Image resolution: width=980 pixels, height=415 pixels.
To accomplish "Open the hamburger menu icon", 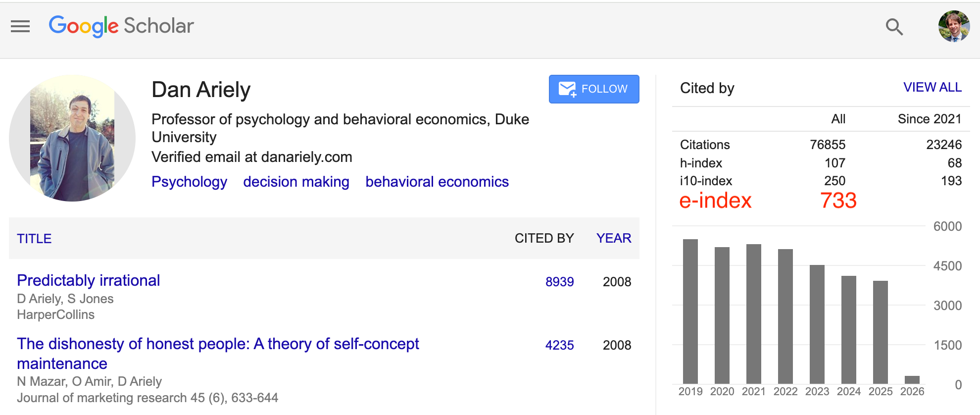I will tap(20, 26).
